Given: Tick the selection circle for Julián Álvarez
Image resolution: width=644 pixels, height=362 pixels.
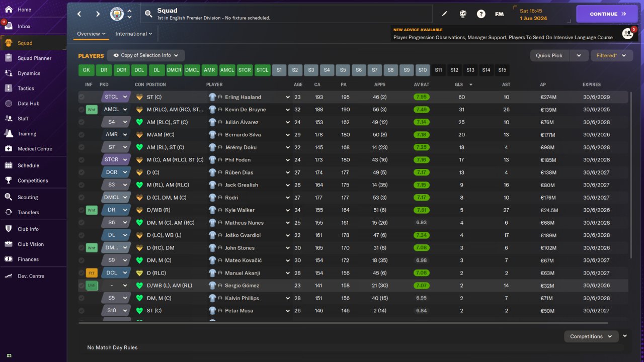Looking at the screenshot, I should click(82, 122).
